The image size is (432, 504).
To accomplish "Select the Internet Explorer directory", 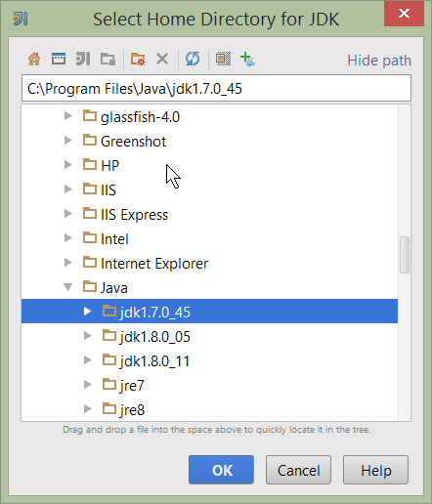I will click(154, 264).
